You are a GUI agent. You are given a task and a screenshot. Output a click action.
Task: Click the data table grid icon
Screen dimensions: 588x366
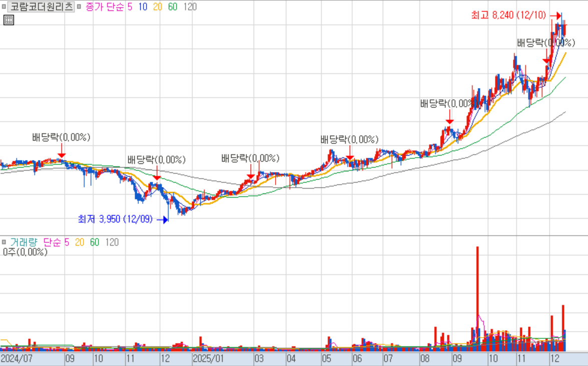click(x=9, y=20)
